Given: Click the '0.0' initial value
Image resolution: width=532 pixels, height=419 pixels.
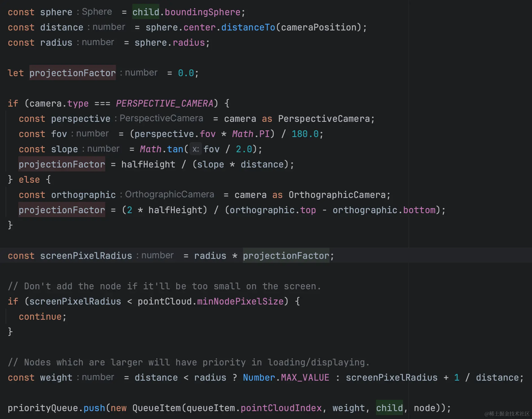Looking at the screenshot, I should click(x=186, y=73).
